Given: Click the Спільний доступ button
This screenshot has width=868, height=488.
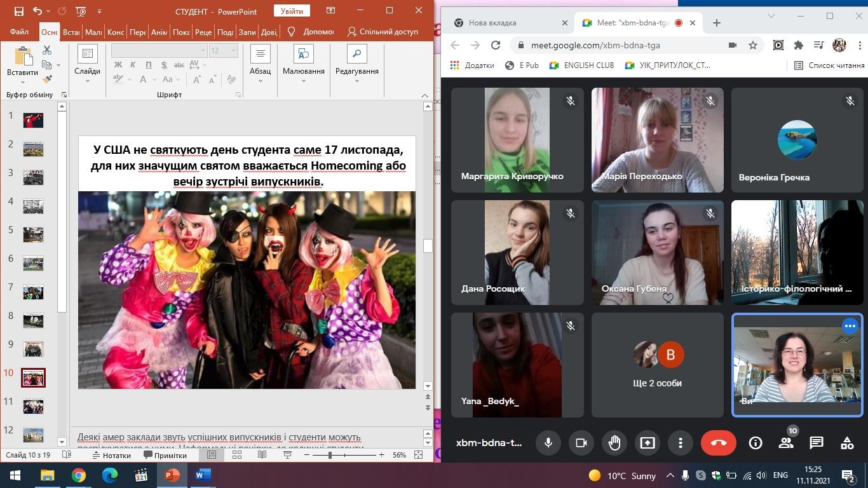Looking at the screenshot, I should tap(383, 32).
